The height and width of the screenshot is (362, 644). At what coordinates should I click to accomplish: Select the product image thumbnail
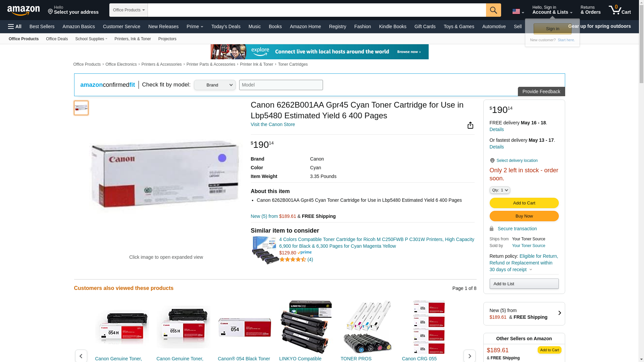[x=81, y=108]
